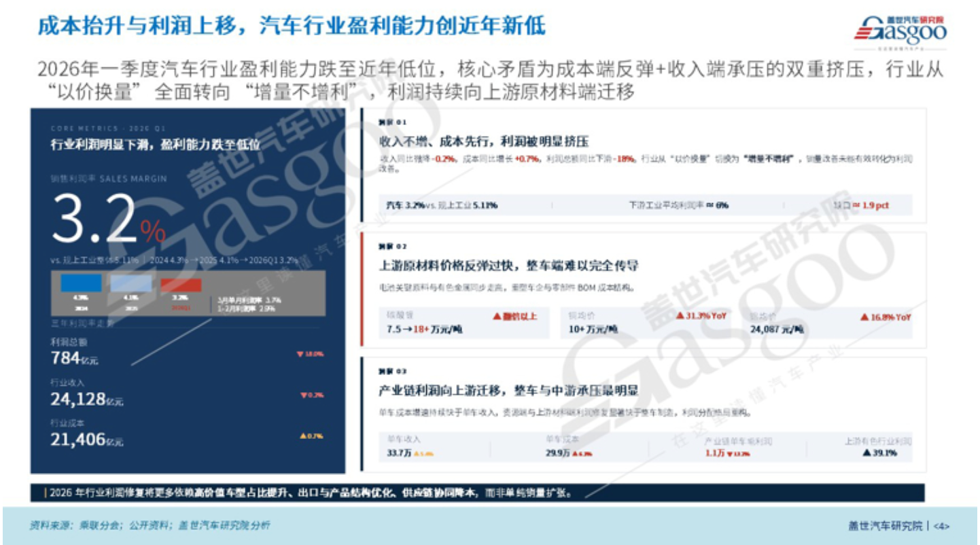The height and width of the screenshot is (545, 980).
Task: Click the 产业链单车纯利润 value 1.1万
Action: 716,453
